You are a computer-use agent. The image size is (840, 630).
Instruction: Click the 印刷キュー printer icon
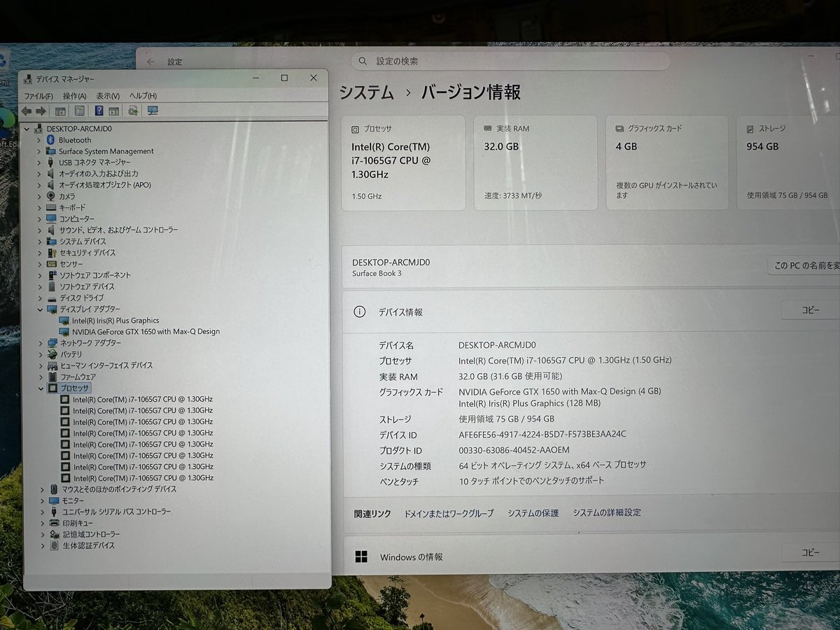[x=54, y=523]
